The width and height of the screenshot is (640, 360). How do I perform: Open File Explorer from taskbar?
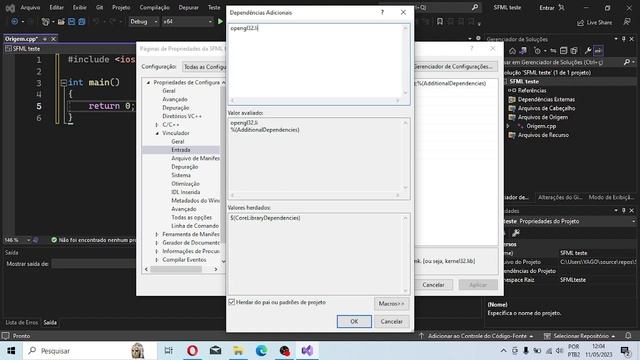(x=238, y=351)
